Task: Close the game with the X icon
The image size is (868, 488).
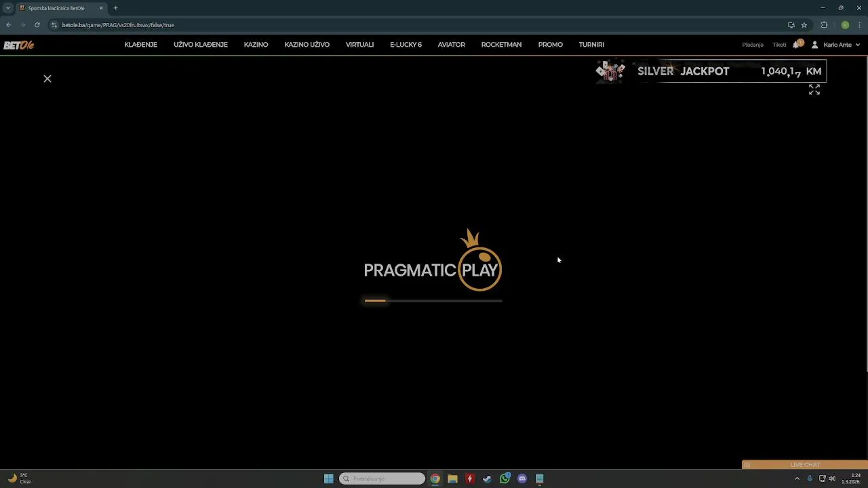Action: click(x=47, y=79)
